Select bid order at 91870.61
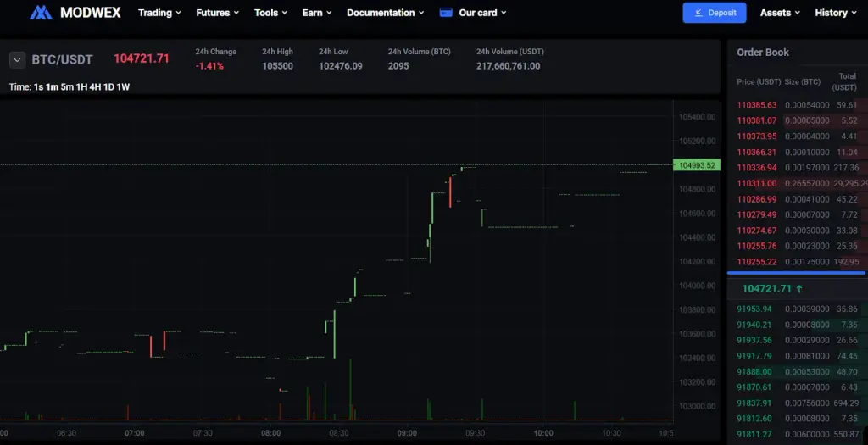The image size is (868, 445). (x=798, y=387)
